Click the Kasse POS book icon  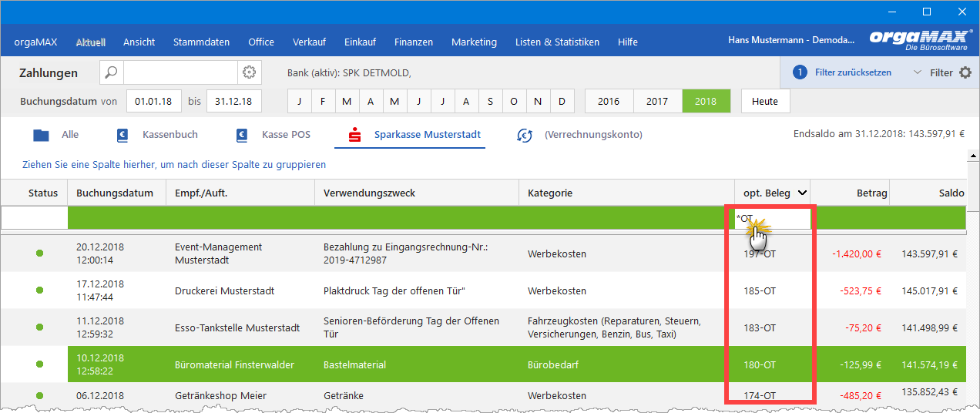tap(243, 135)
